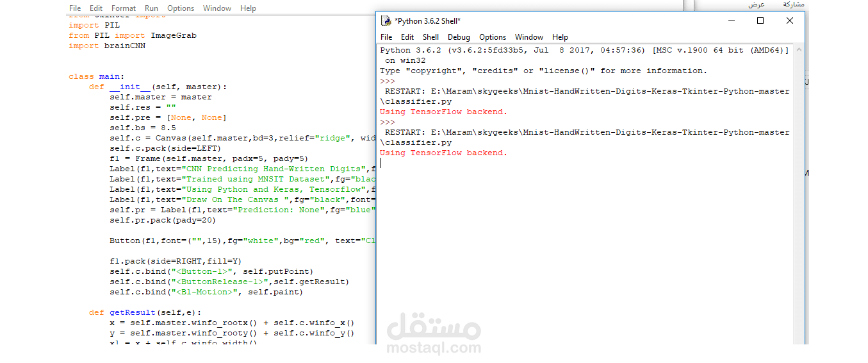Click the 'self.c.pack(side=LEFT)' line

coord(166,148)
